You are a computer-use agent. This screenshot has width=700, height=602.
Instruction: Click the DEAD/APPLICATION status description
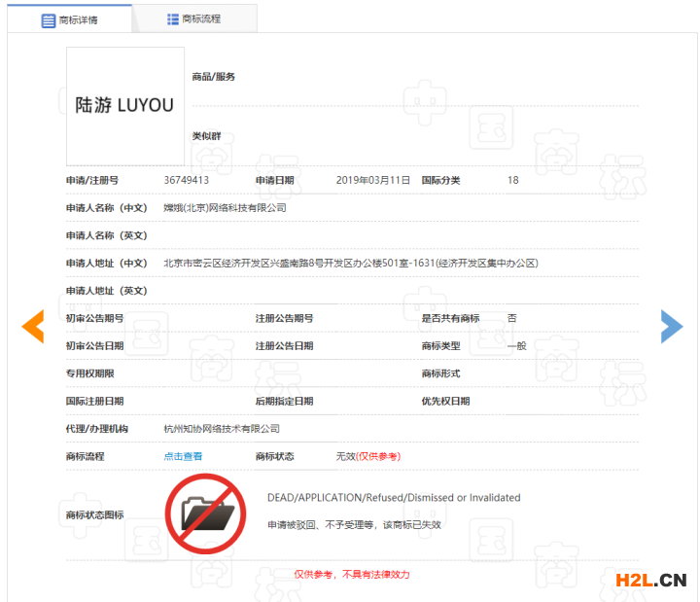393,498
